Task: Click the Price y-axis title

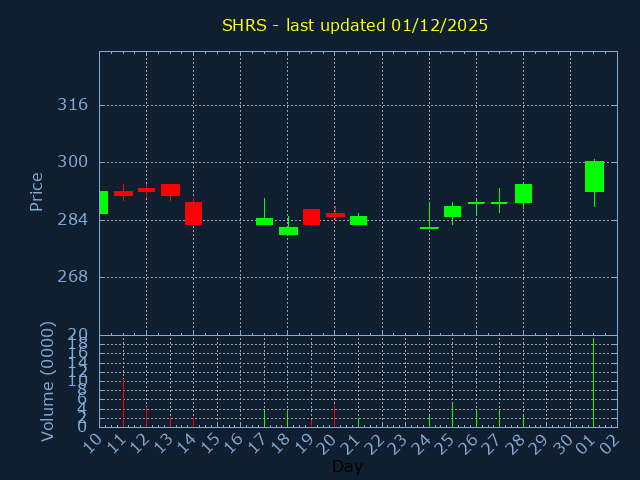Action: point(37,191)
